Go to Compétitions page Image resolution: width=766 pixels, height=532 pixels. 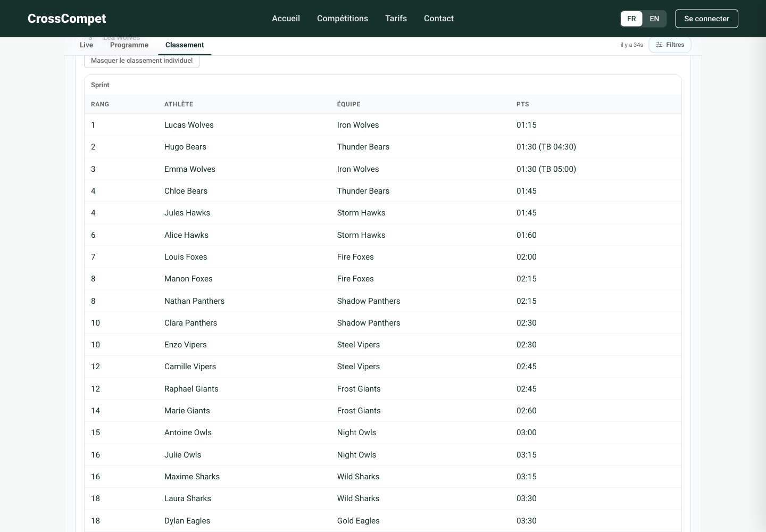(343, 19)
